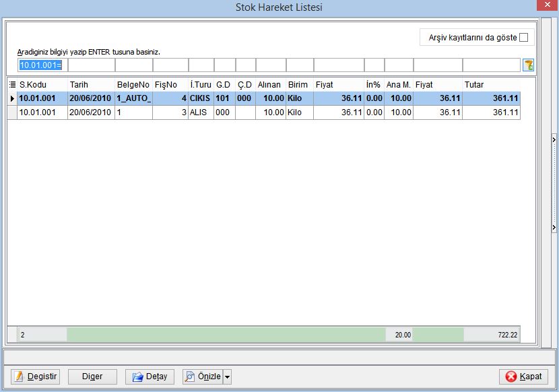
Task: Click the İn% column header
Action: point(374,85)
